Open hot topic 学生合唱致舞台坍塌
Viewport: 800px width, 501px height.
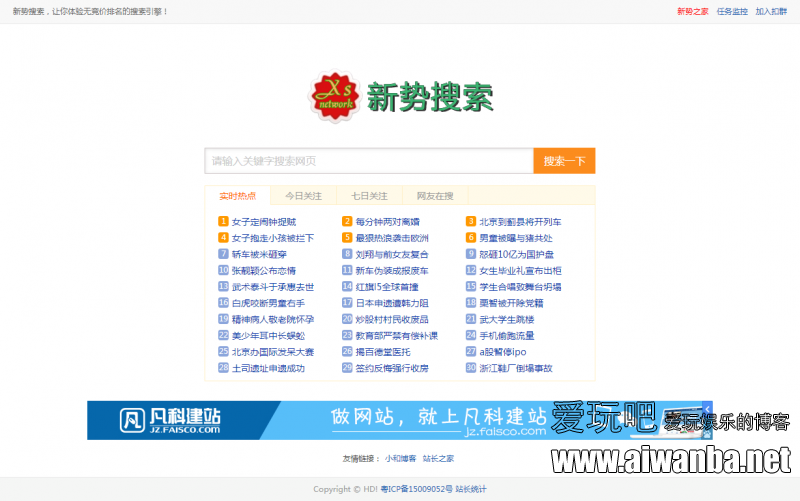pyautogui.click(x=520, y=287)
